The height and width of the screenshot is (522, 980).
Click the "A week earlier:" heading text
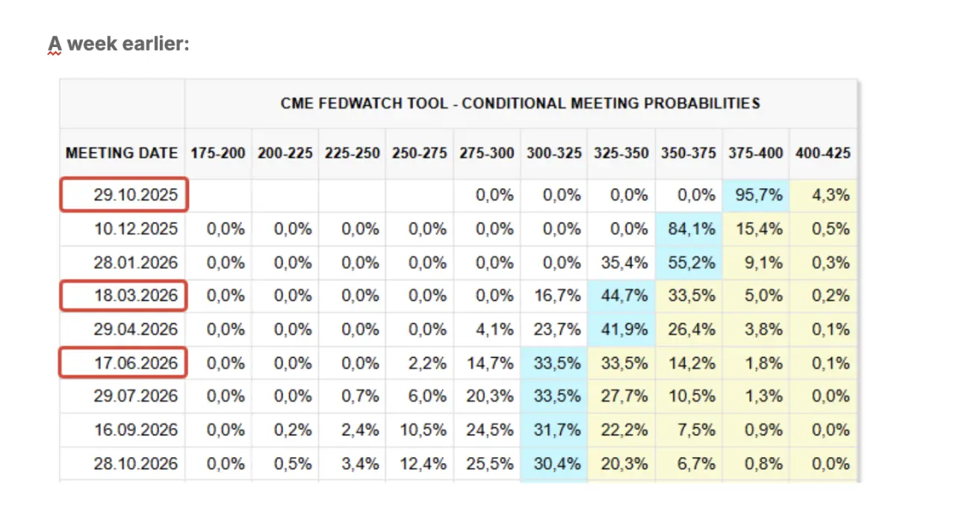(x=120, y=45)
